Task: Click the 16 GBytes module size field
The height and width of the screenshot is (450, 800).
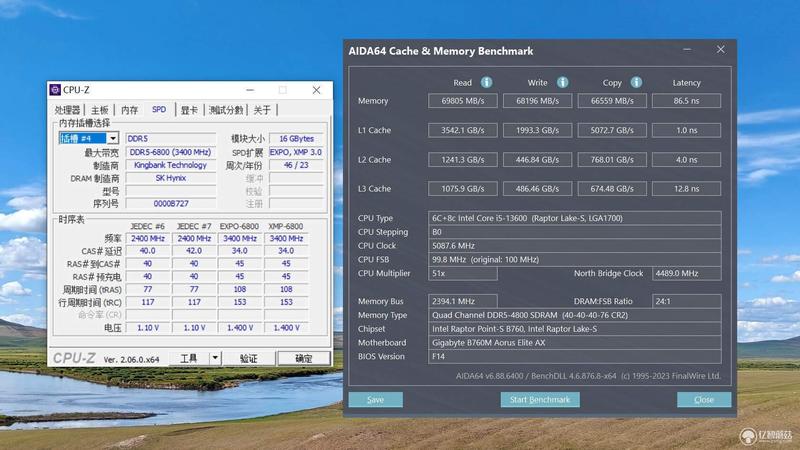Action: [x=296, y=138]
